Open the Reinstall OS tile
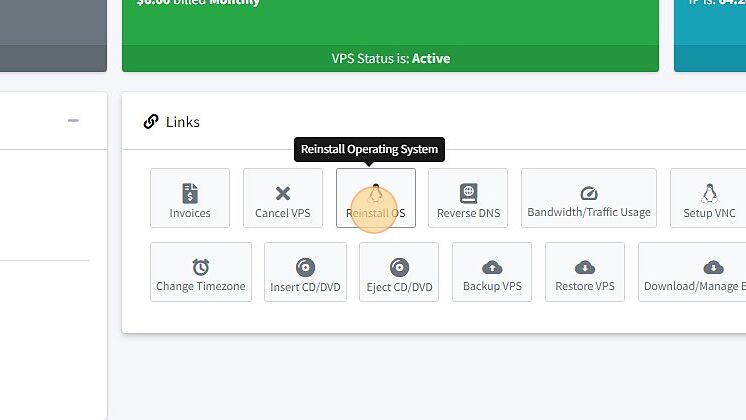 tap(376, 198)
